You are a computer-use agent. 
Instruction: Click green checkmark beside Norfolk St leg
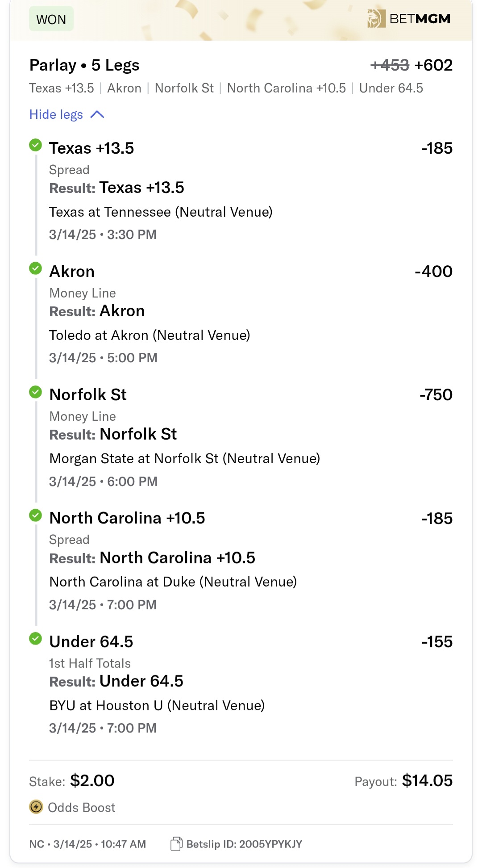pyautogui.click(x=35, y=392)
